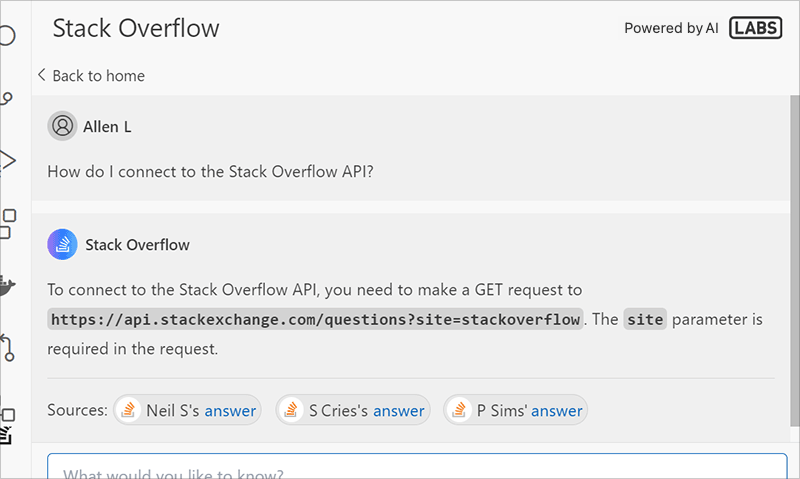Open S Cries's answer link

click(x=398, y=410)
